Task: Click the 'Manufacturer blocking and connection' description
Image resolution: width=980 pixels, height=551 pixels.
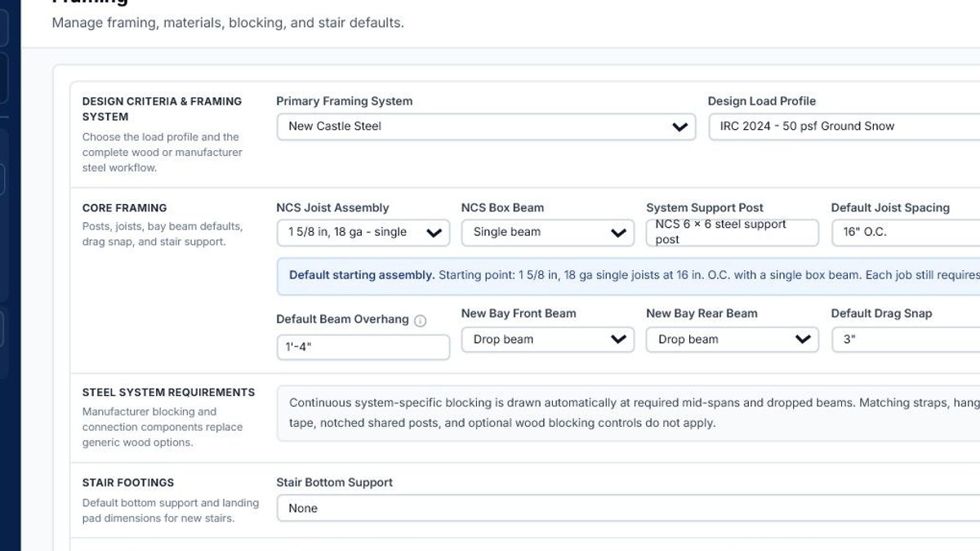Action: point(163,427)
